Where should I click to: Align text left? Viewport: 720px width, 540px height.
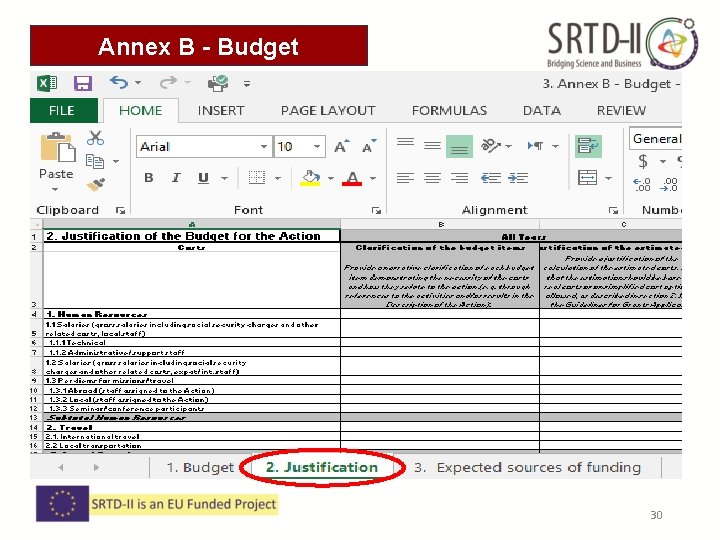(405, 178)
